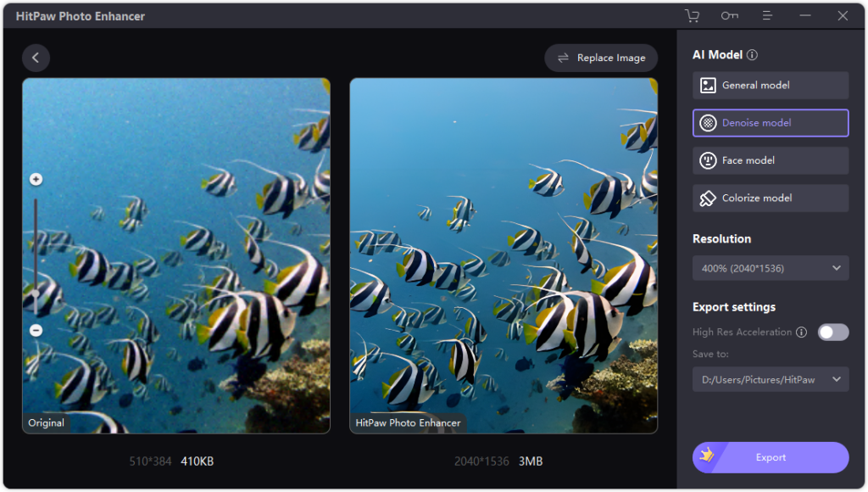Pick the Denoise model option
This screenshot has width=868, height=492.
(770, 123)
